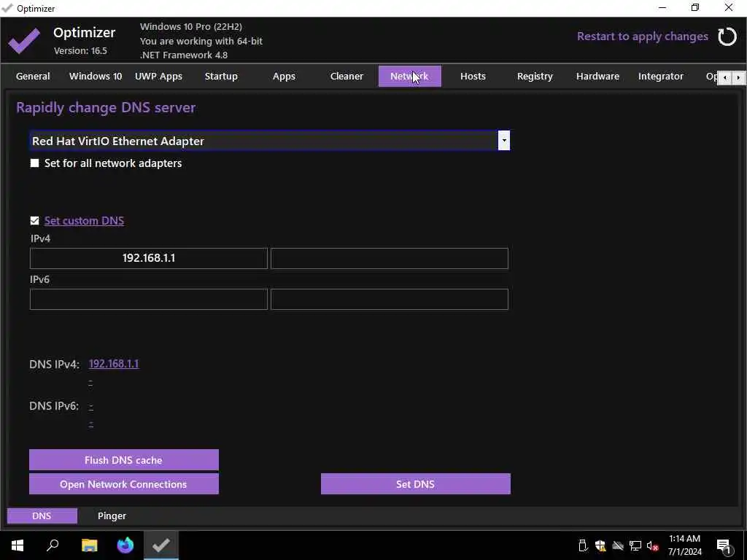
Task: Click the second DNS IPv4 dash entry
Action: [90, 382]
